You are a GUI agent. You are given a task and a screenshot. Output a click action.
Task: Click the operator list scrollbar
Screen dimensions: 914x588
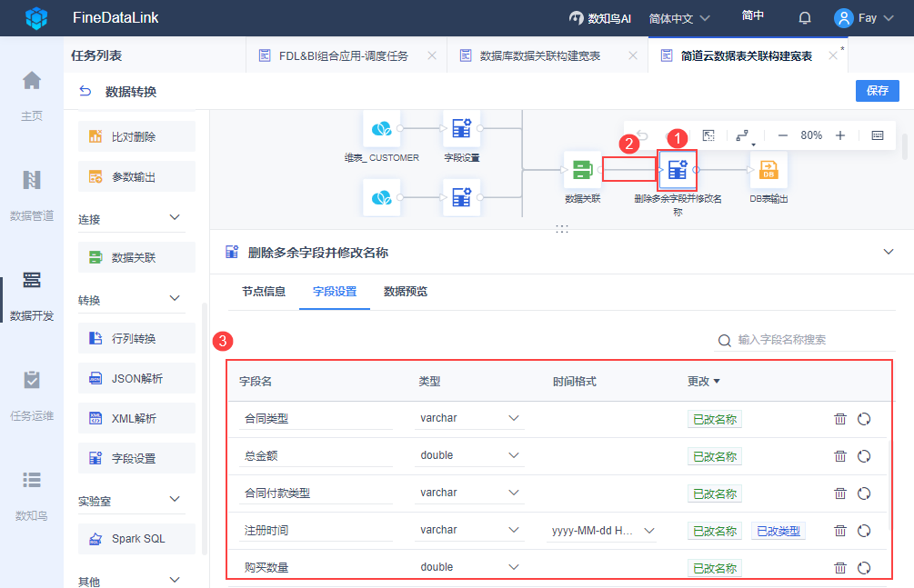204,428
